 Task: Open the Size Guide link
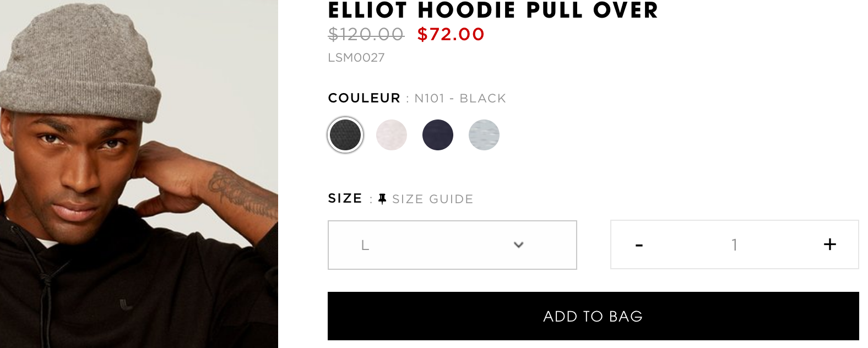[433, 199]
